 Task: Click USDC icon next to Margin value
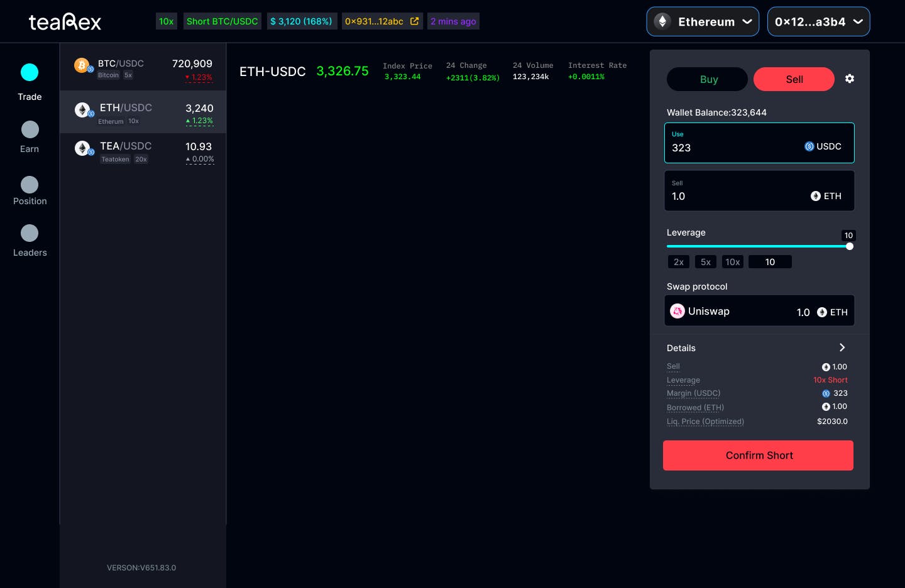point(826,393)
